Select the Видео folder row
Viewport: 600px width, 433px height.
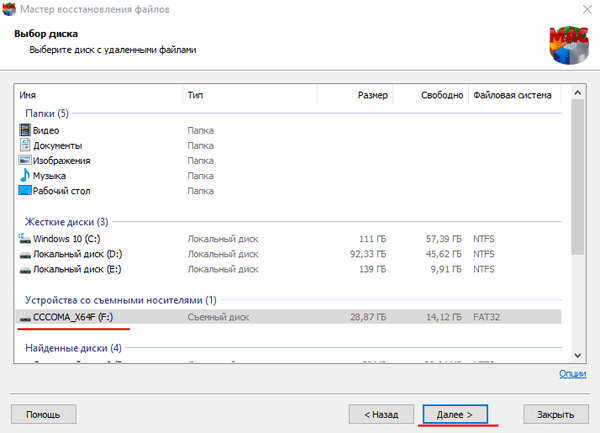289,130
